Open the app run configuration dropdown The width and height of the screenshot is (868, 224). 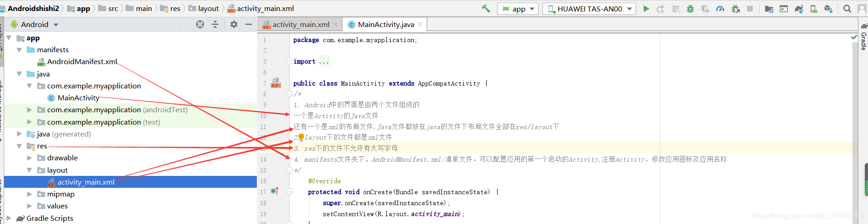pyautogui.click(x=518, y=9)
